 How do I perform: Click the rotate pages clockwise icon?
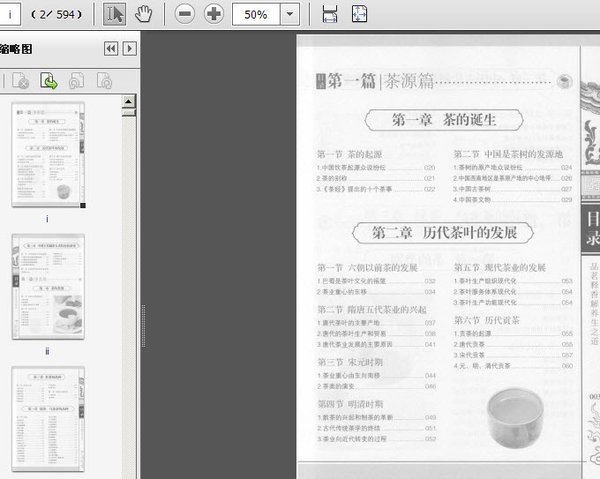(x=103, y=82)
